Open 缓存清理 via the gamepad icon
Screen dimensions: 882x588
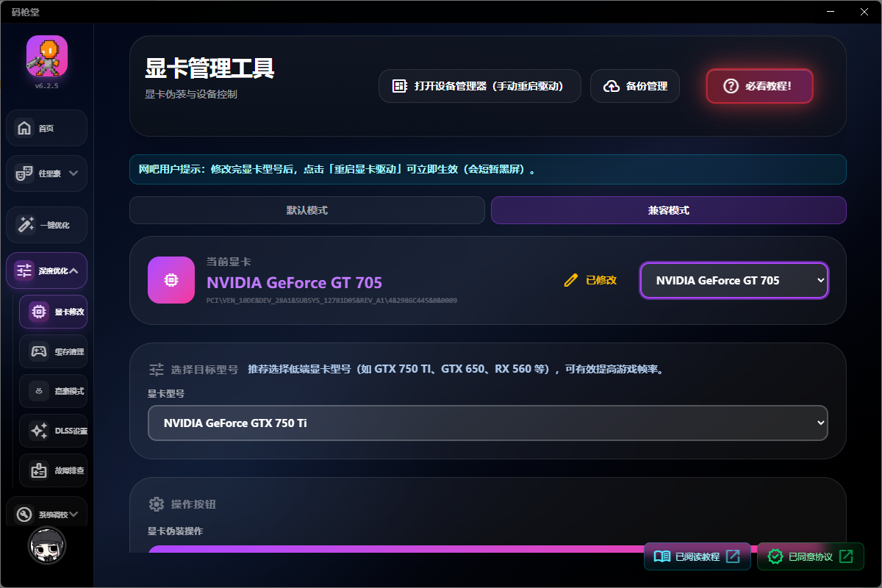point(38,351)
